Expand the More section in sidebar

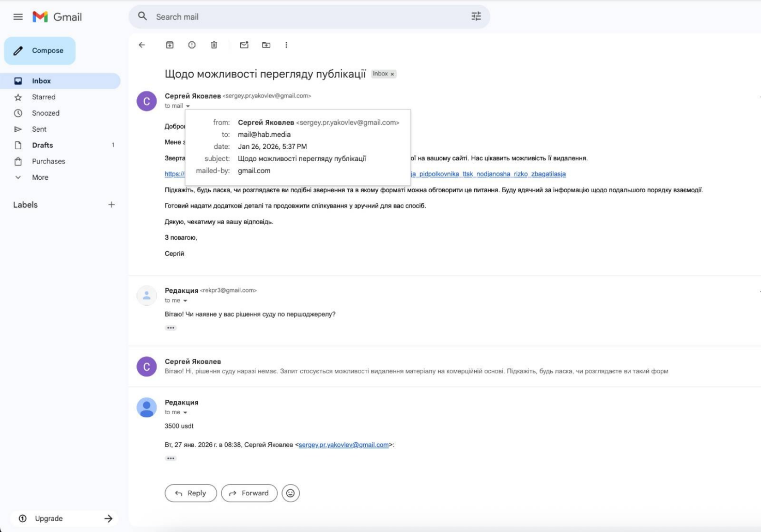click(40, 177)
